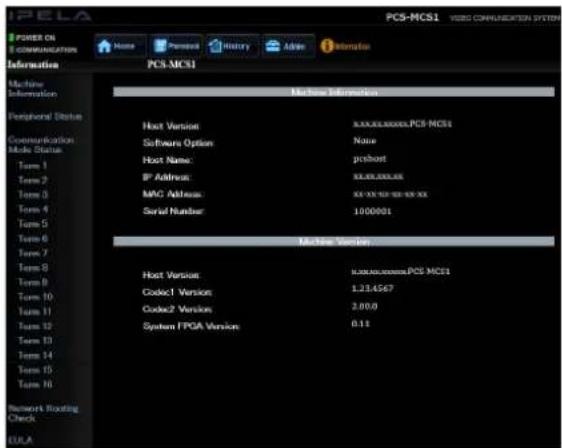Open Peripheral Status page

click(x=45, y=116)
